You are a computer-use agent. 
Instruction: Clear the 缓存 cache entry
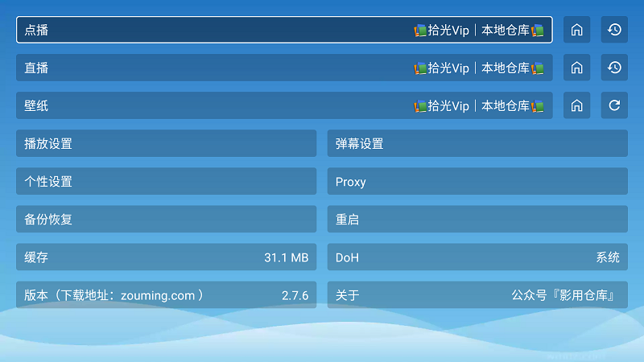click(167, 257)
